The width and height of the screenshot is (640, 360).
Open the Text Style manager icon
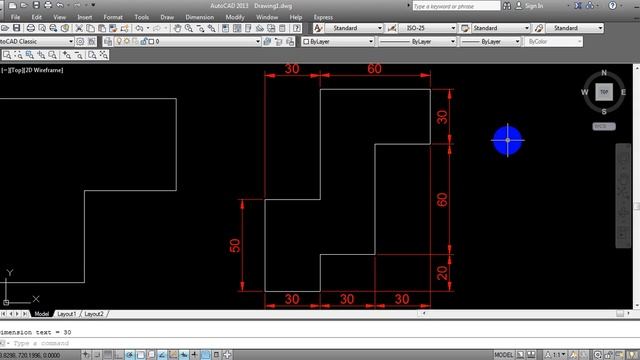pos(318,28)
